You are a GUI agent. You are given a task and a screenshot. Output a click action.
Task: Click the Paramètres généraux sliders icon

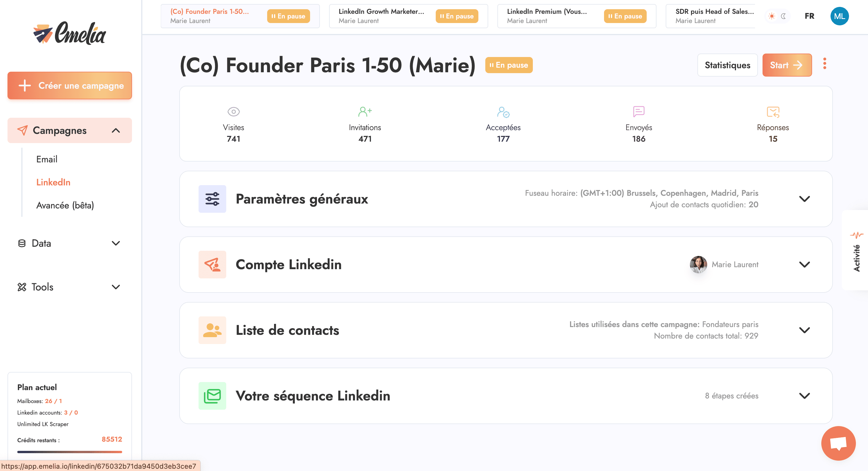[212, 199]
